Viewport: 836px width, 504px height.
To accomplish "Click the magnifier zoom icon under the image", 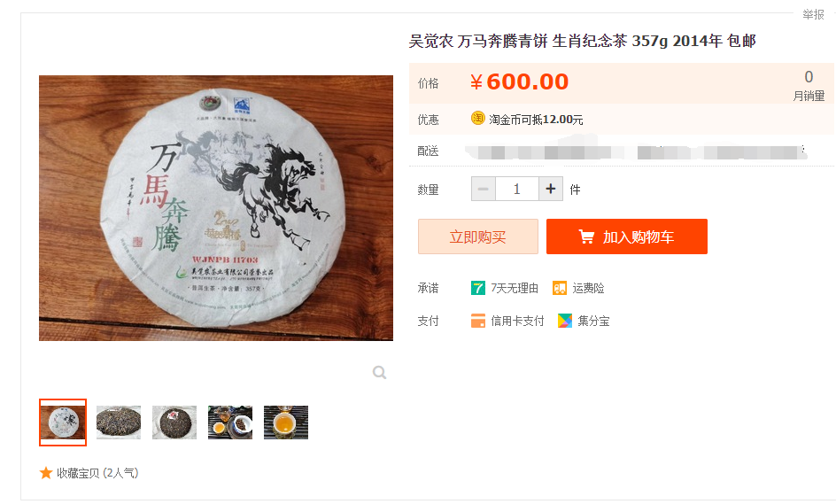I will pyautogui.click(x=379, y=372).
